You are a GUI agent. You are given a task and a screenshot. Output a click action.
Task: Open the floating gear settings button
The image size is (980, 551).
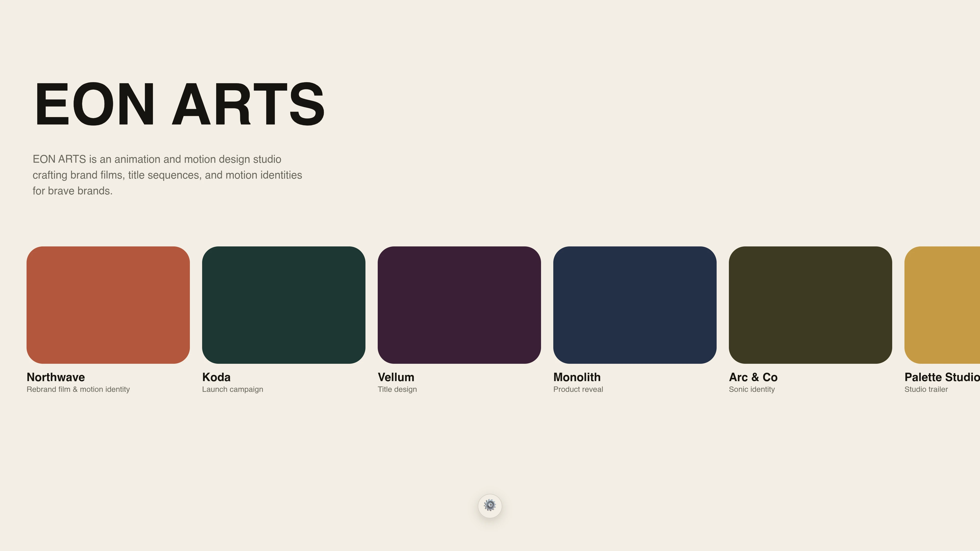pyautogui.click(x=490, y=506)
